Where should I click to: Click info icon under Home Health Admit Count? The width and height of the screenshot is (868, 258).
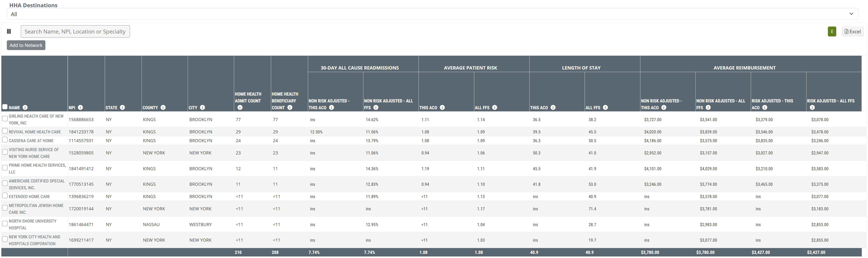pyautogui.click(x=240, y=107)
